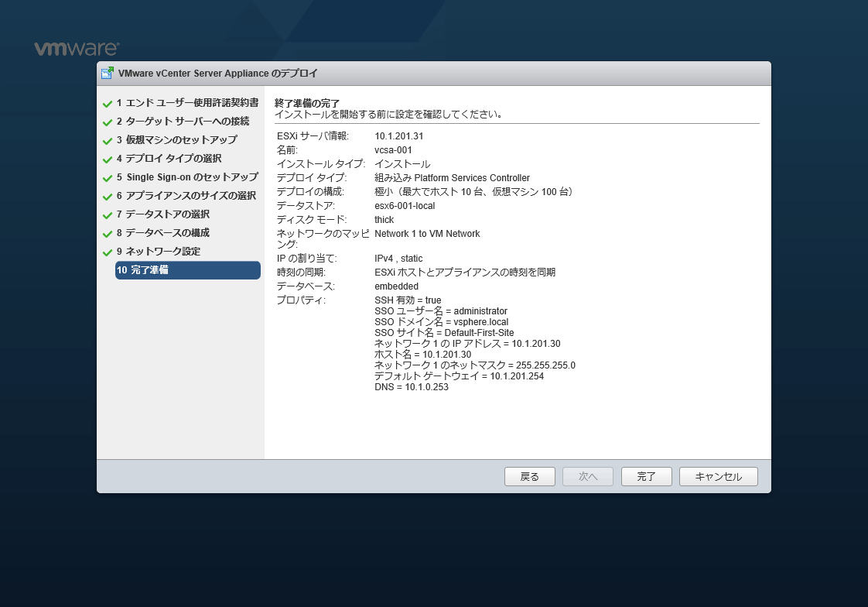Go to step 6 アプライアンスのサイズの選択
This screenshot has height=607, width=868.
tap(186, 196)
